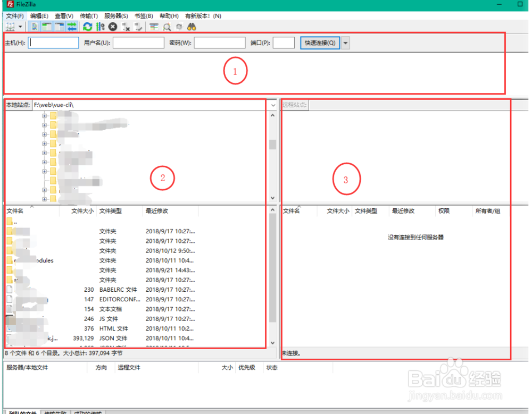Select the folder icon of the 'odules' row
532x414 pixels.
(10, 260)
